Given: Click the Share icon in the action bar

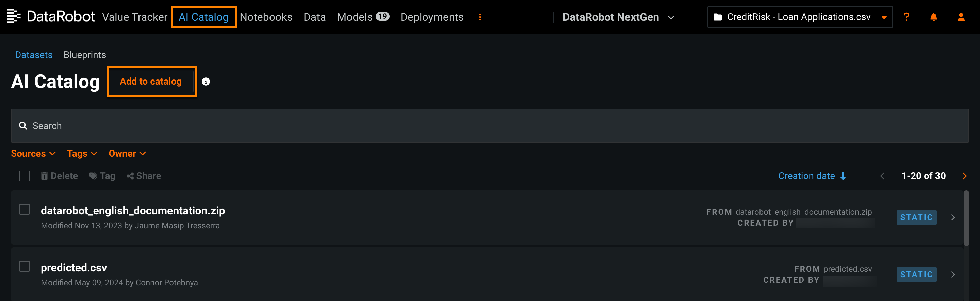Looking at the screenshot, I should click(x=144, y=176).
